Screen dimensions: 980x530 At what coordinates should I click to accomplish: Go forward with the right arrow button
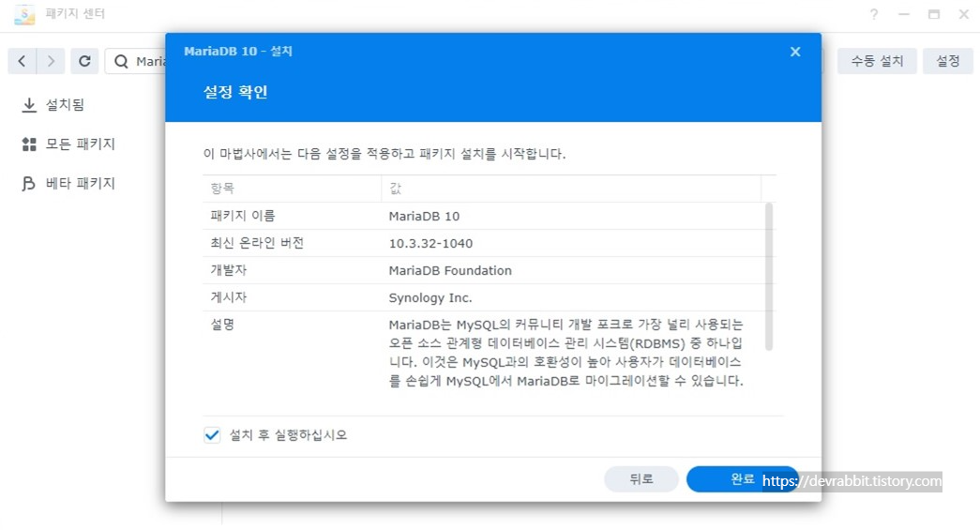51,61
